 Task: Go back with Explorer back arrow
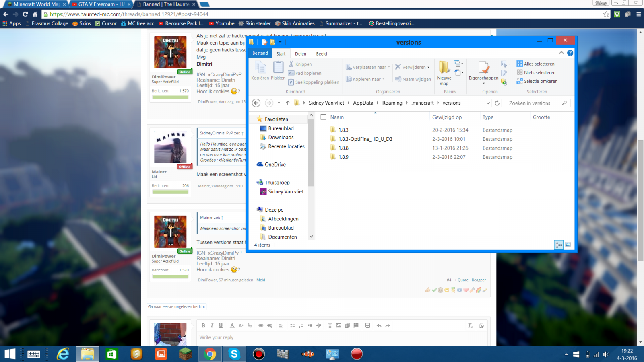click(x=256, y=103)
